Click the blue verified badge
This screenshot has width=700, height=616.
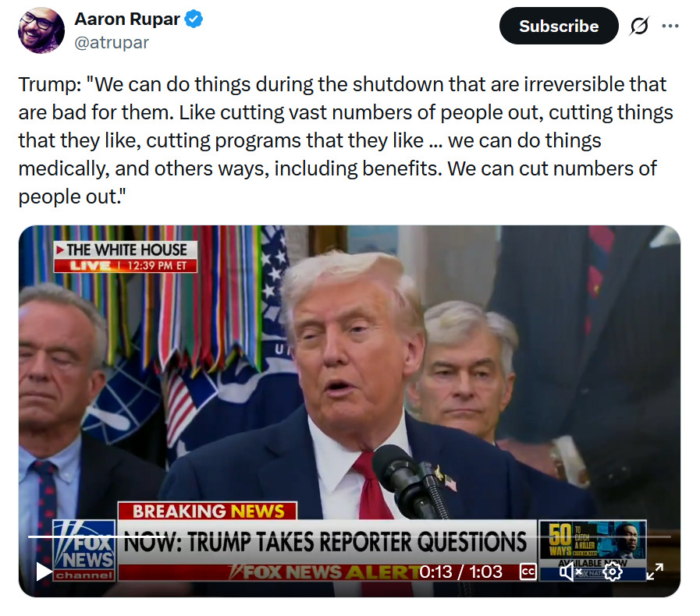click(x=194, y=19)
